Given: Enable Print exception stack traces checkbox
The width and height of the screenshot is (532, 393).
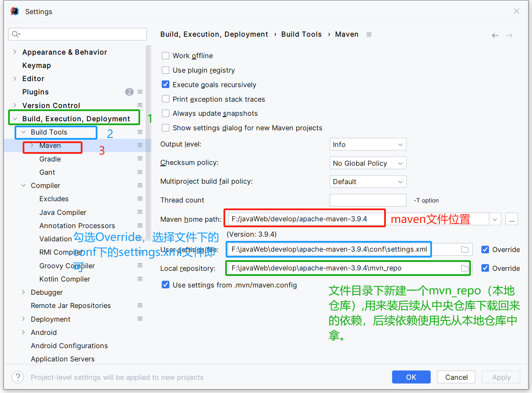Looking at the screenshot, I should (166, 99).
